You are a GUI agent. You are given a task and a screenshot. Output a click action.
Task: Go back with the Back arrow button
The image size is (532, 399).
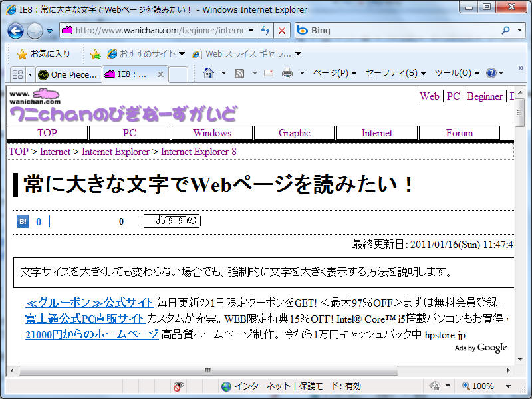click(15, 31)
